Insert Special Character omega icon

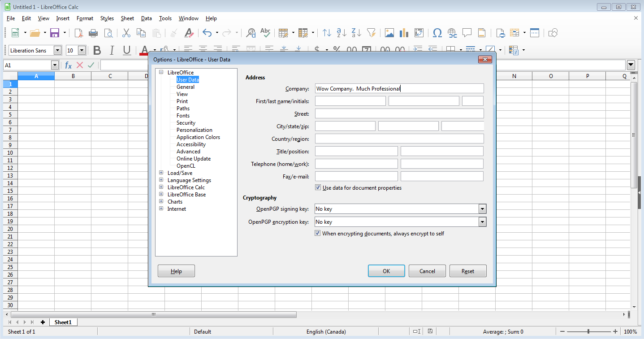[437, 33]
